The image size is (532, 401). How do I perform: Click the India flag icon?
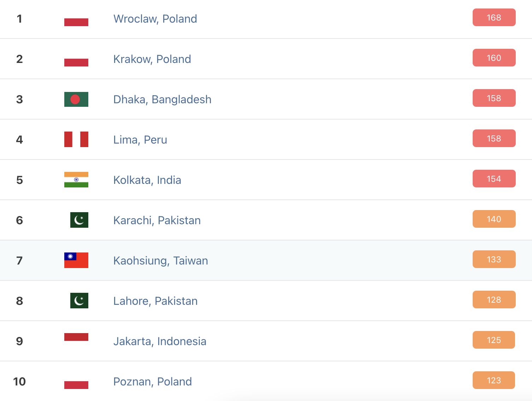pyautogui.click(x=76, y=180)
